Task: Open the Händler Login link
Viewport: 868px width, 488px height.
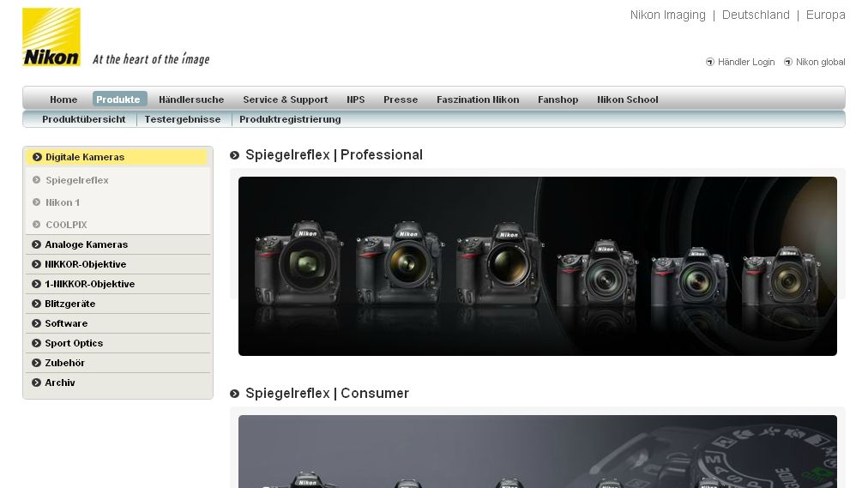Action: point(746,62)
